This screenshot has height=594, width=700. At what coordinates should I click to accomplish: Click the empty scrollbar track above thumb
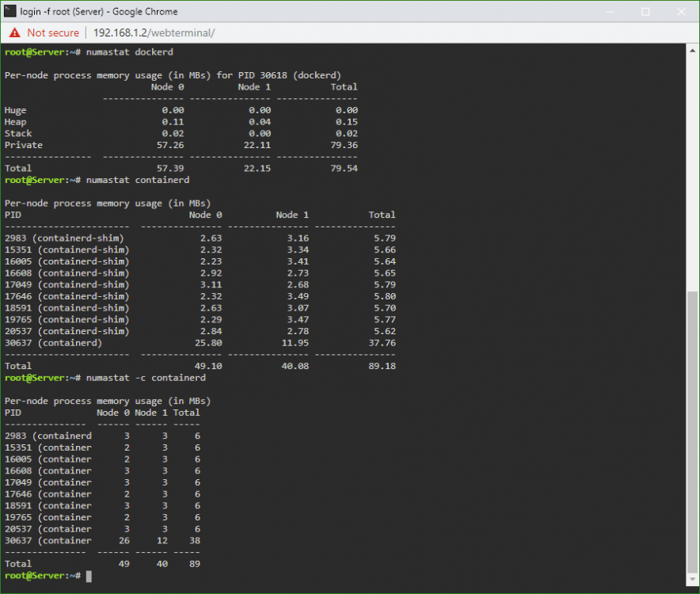(692, 173)
